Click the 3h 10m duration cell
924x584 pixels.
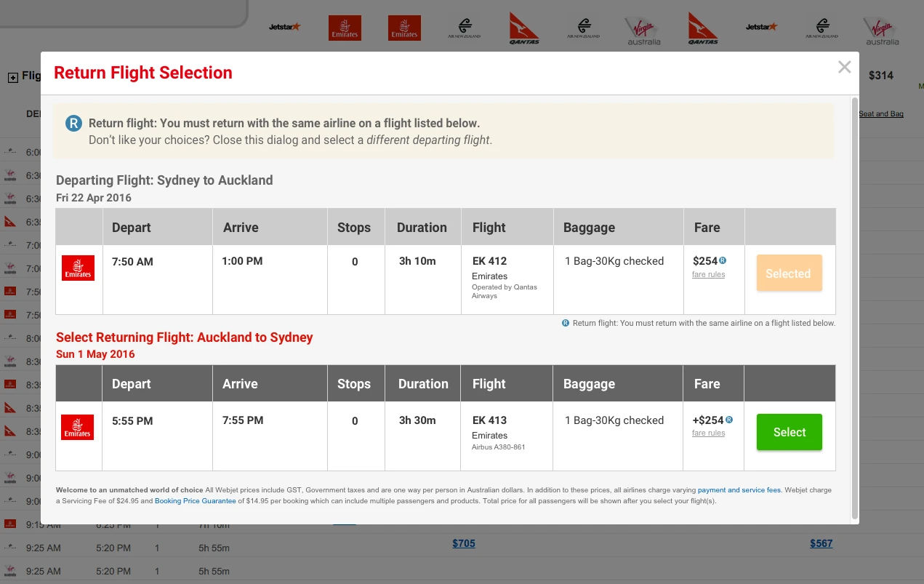coord(417,261)
